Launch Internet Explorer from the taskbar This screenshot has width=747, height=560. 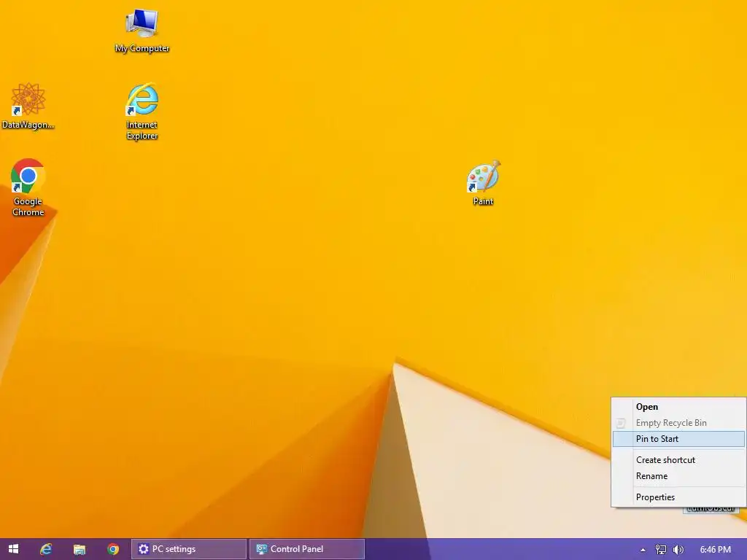pos(46,549)
